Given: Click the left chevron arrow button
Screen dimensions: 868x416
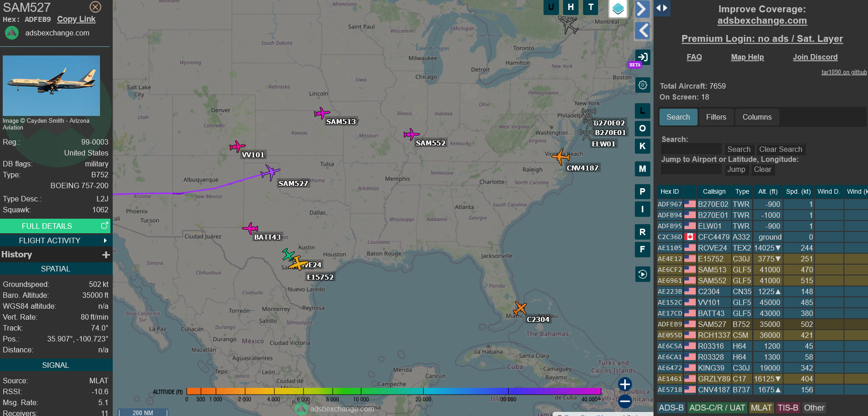Looking at the screenshot, I should 643,31.
